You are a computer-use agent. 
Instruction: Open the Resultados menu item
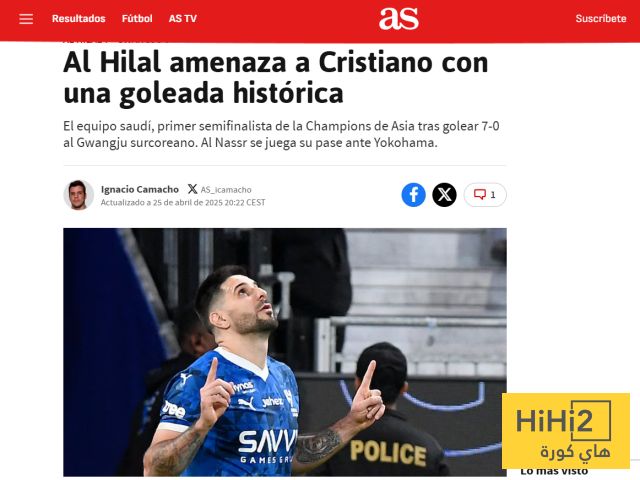pos(78,19)
